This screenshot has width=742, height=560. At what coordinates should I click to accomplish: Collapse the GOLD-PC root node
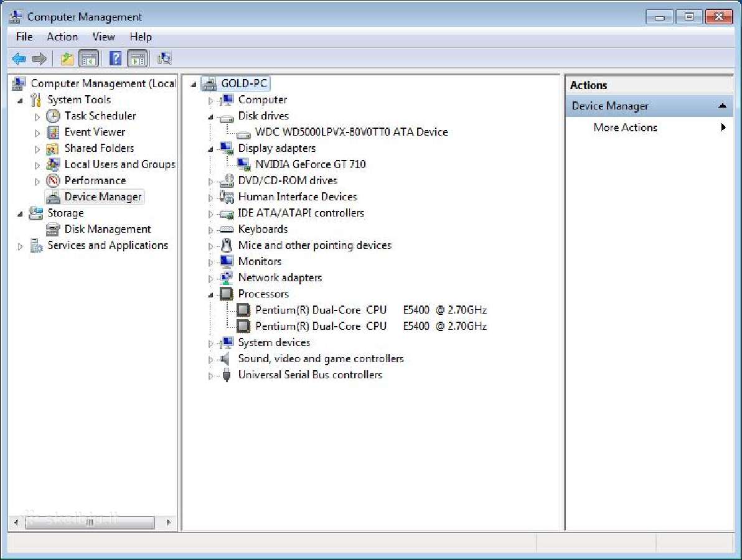(x=194, y=85)
